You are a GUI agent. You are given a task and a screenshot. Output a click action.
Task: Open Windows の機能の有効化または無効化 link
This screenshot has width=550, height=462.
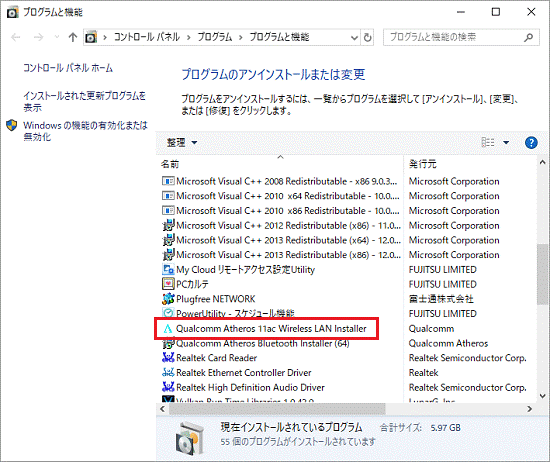[x=85, y=131]
